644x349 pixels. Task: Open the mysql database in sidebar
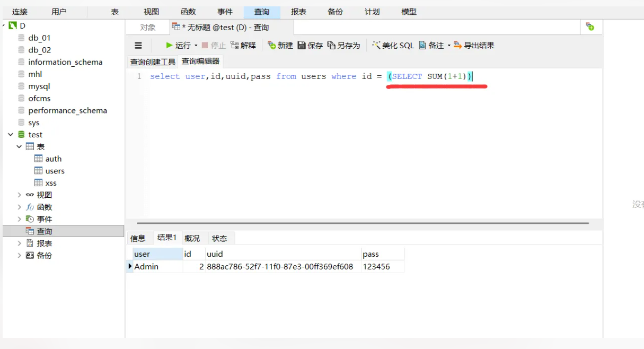tap(38, 86)
